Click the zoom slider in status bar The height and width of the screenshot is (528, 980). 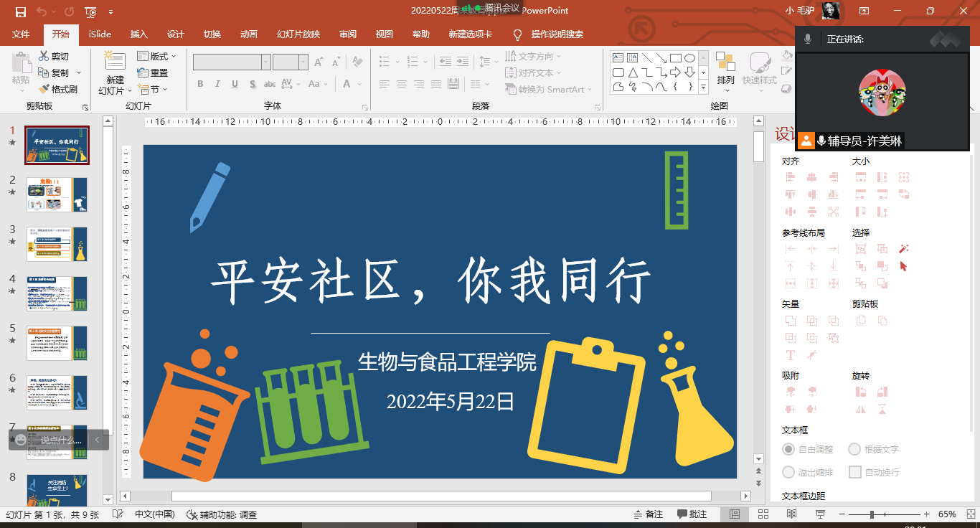[872, 514]
